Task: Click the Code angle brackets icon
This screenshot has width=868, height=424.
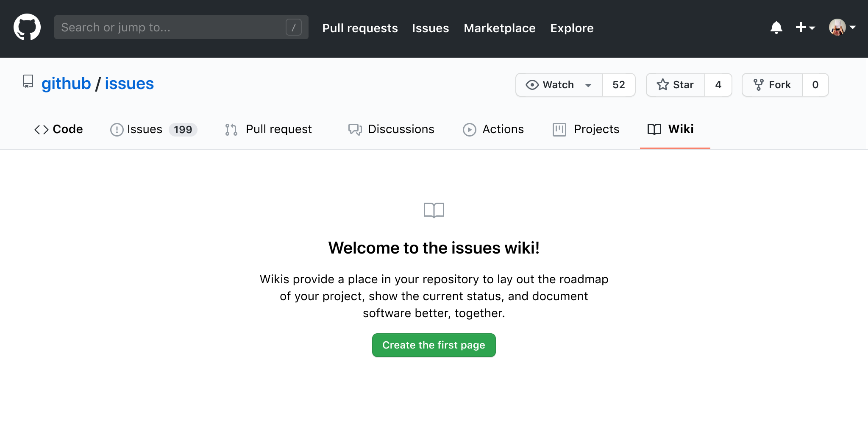Action: [x=41, y=130]
